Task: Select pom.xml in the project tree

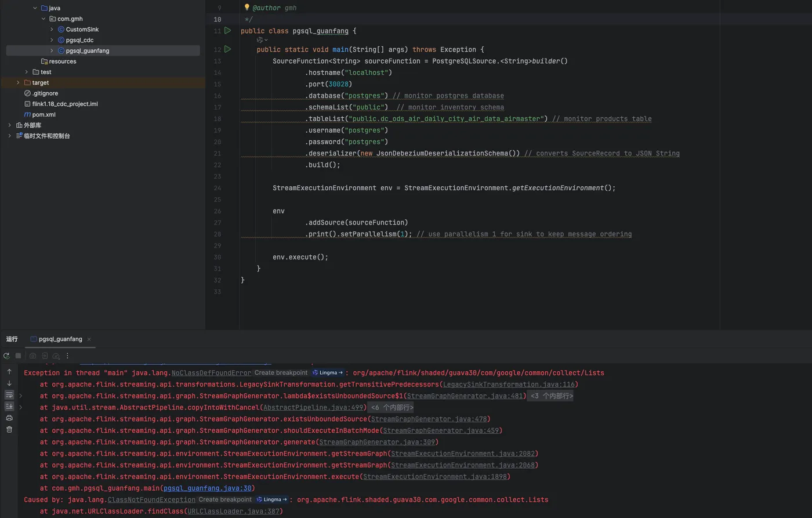Action: pyautogui.click(x=43, y=114)
